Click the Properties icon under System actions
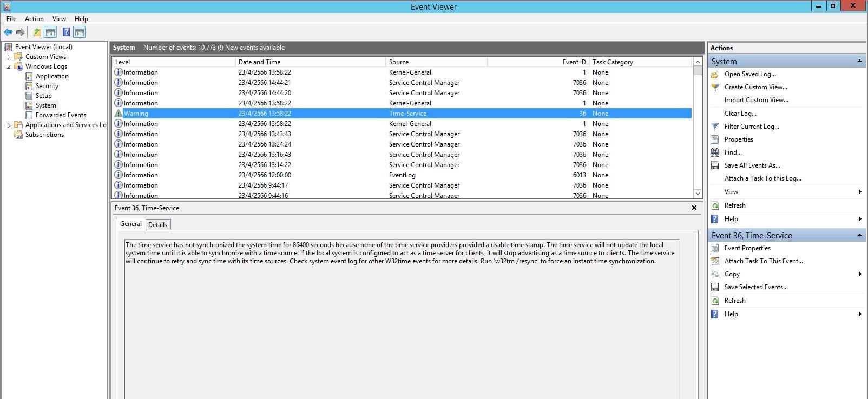The image size is (868, 399). point(715,139)
